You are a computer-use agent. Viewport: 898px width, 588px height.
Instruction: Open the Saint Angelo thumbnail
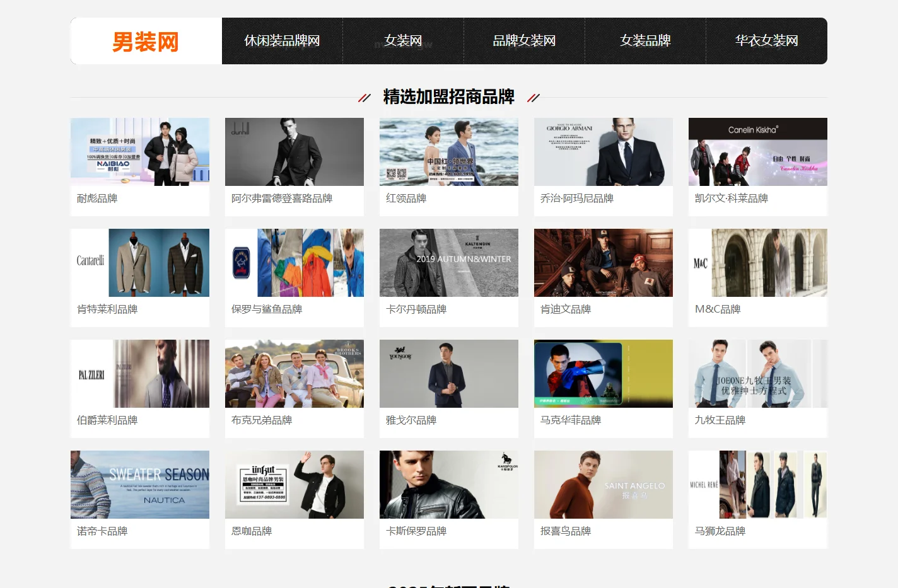604,485
